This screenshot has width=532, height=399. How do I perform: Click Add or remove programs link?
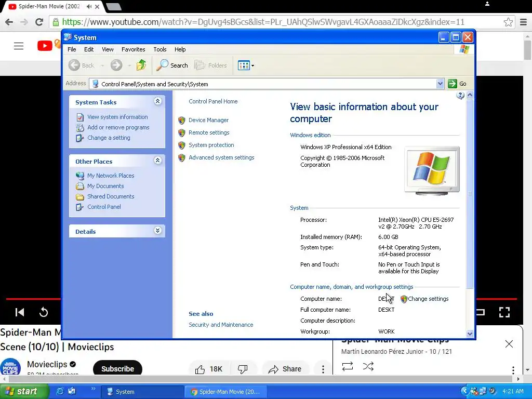pos(118,127)
